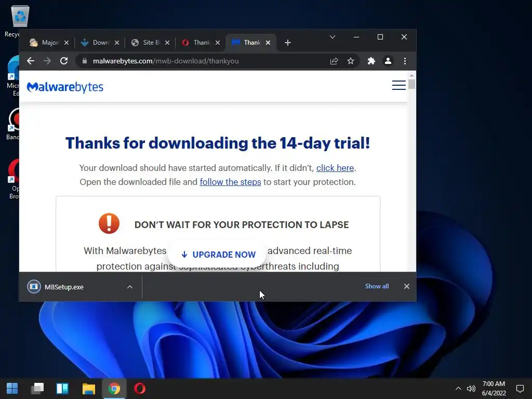Open a new tab with plus button
532x399 pixels.
coord(288,43)
